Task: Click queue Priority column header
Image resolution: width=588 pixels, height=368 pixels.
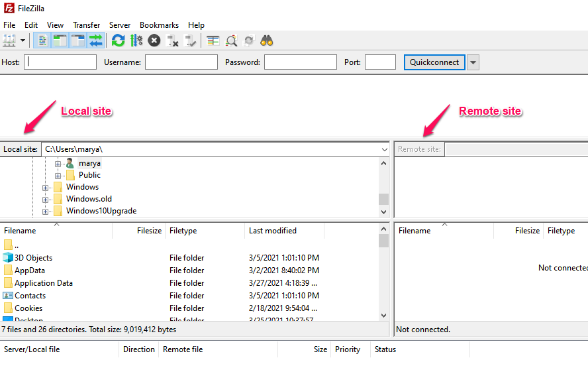Action: (350, 349)
